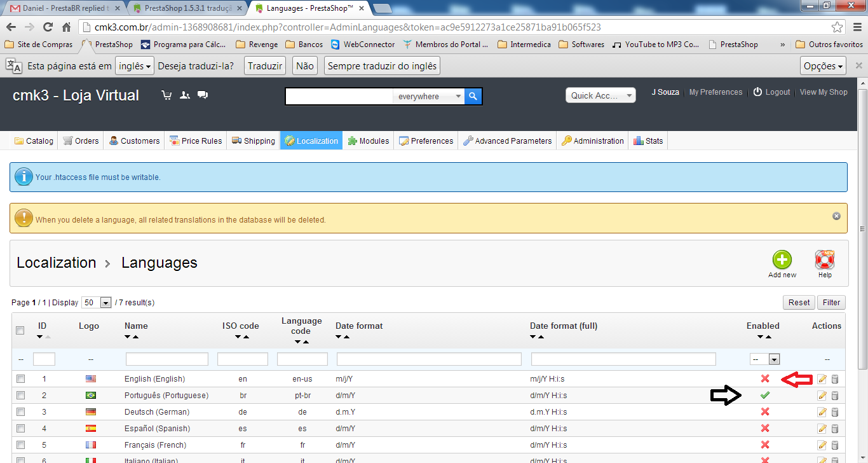Open the search scope 'everywhere' dropdown
Screen dimensions: 868x463
tap(429, 96)
